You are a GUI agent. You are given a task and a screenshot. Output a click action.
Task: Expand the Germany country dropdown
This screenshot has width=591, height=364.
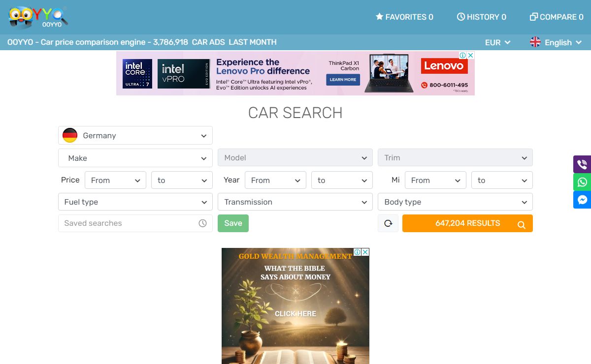click(x=135, y=136)
